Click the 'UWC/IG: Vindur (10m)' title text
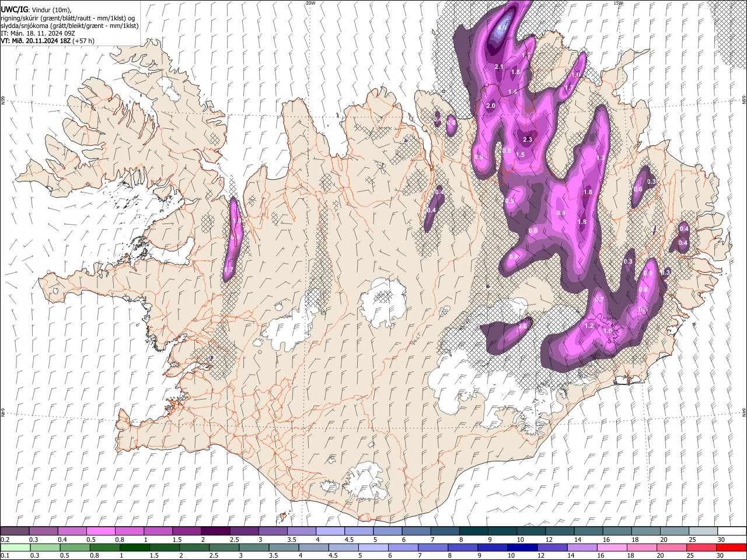747x560 pixels. (36, 10)
